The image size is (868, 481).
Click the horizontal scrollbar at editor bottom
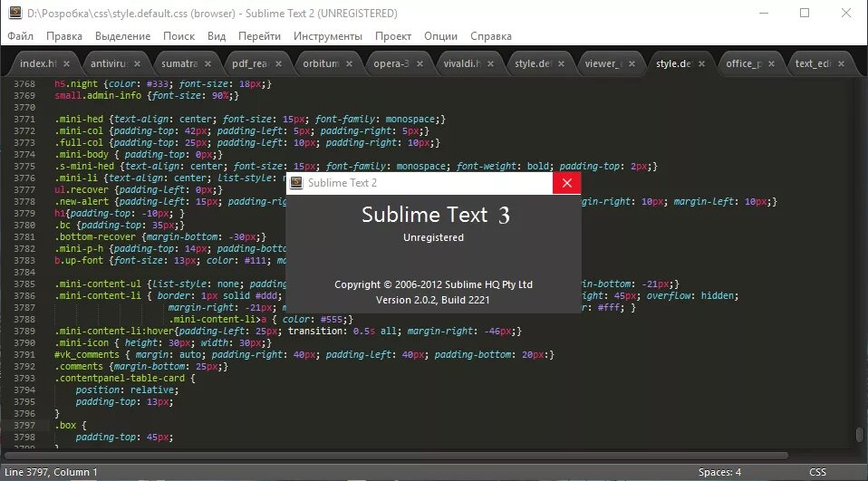396,456
